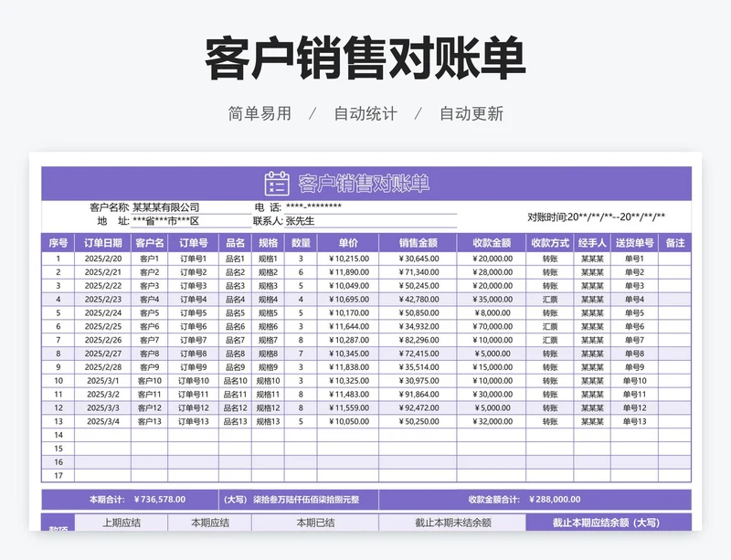Screen dimensions: 731x560
Task: Select the 订单日期 column header
Action: (x=103, y=243)
